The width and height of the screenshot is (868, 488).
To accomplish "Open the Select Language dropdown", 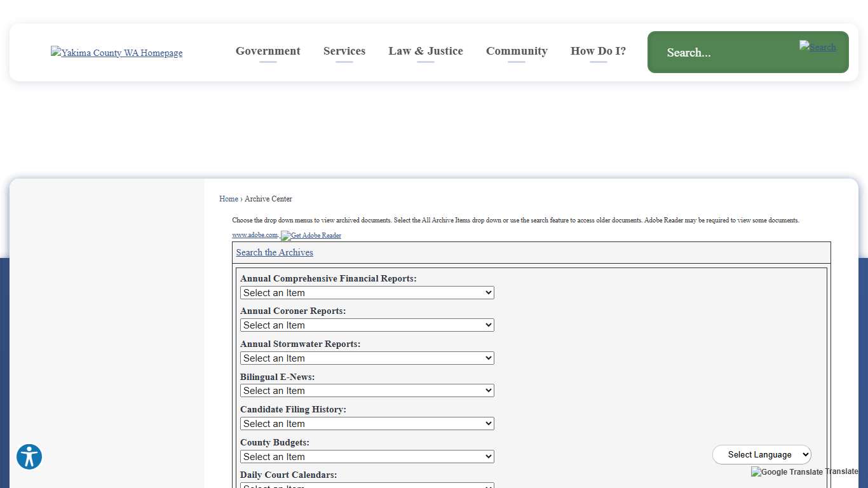I will (761, 455).
